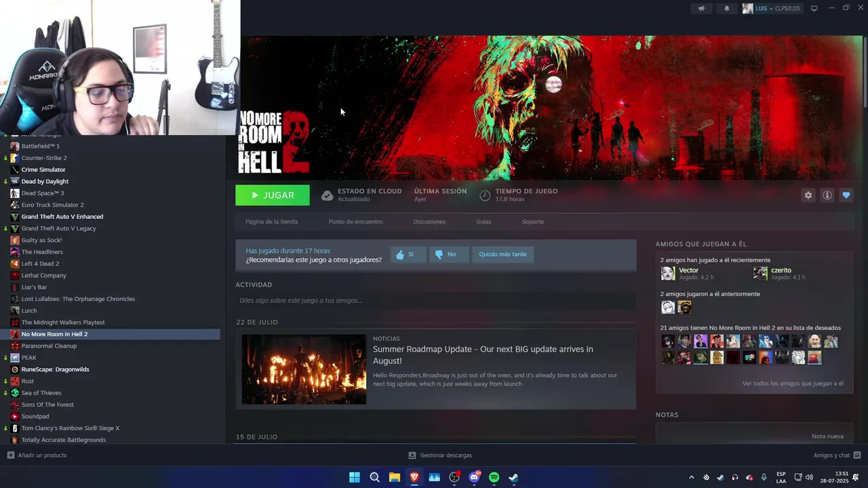
Task: Open the Punto de encuentro tab
Action: [355, 222]
